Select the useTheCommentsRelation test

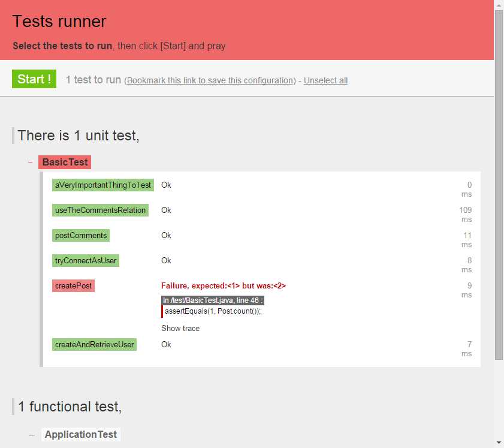100,211
